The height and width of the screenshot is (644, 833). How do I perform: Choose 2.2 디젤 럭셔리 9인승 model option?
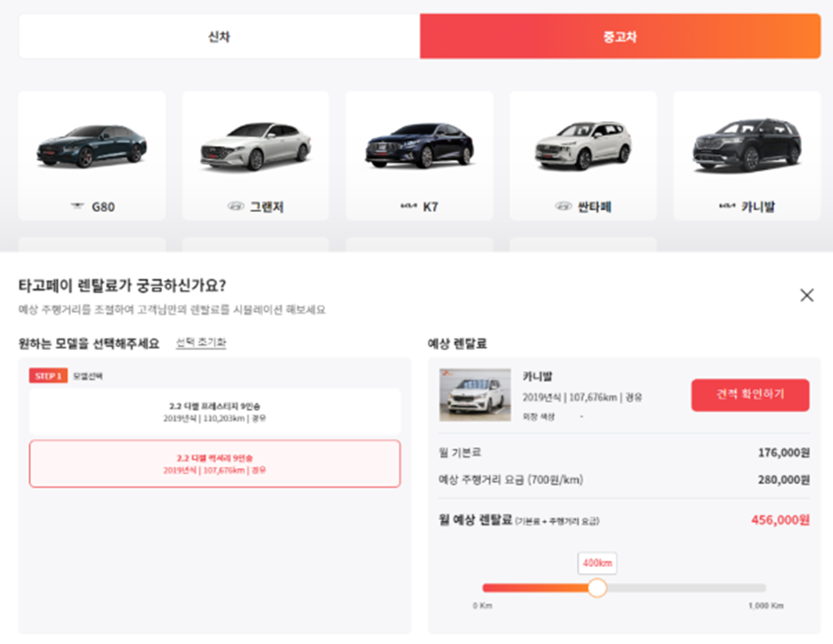pyautogui.click(x=214, y=463)
